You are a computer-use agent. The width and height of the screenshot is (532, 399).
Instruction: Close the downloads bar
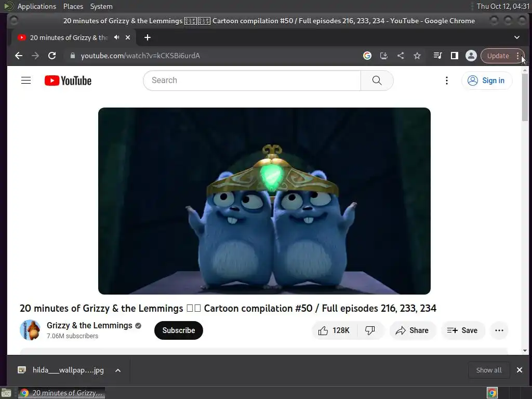(x=520, y=370)
